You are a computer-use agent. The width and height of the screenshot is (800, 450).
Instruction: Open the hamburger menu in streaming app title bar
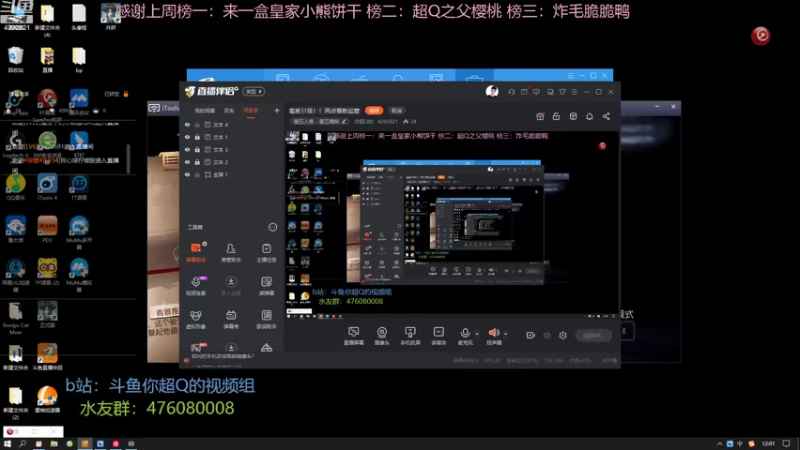click(574, 92)
